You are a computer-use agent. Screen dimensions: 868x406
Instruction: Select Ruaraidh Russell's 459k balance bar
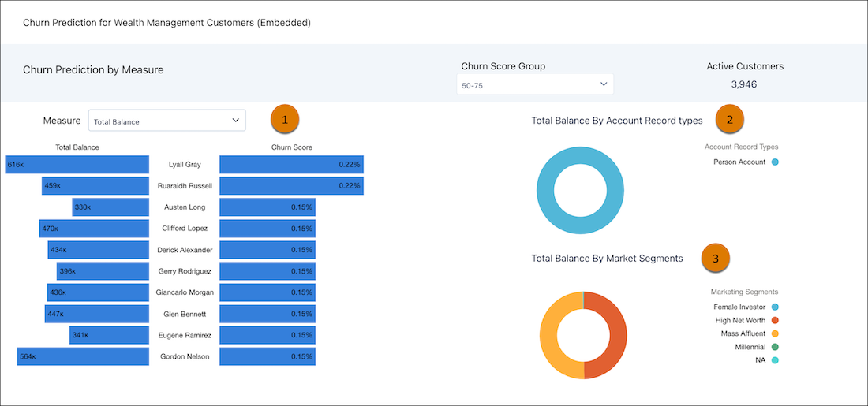pos(95,186)
